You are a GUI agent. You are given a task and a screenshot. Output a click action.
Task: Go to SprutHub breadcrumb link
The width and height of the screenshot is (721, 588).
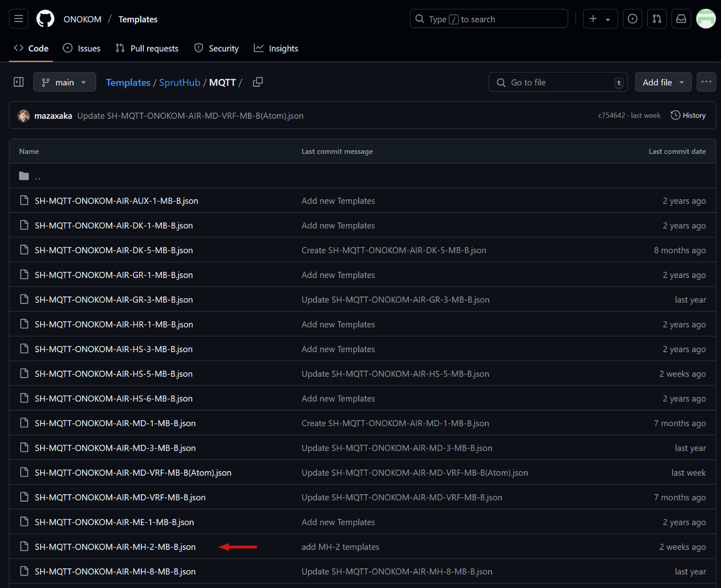point(180,83)
